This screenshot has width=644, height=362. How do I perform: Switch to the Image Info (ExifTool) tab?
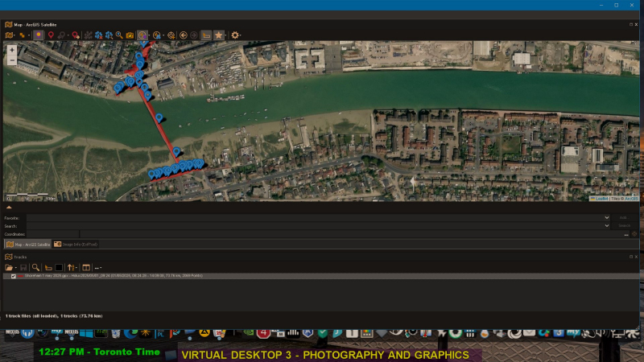click(76, 244)
